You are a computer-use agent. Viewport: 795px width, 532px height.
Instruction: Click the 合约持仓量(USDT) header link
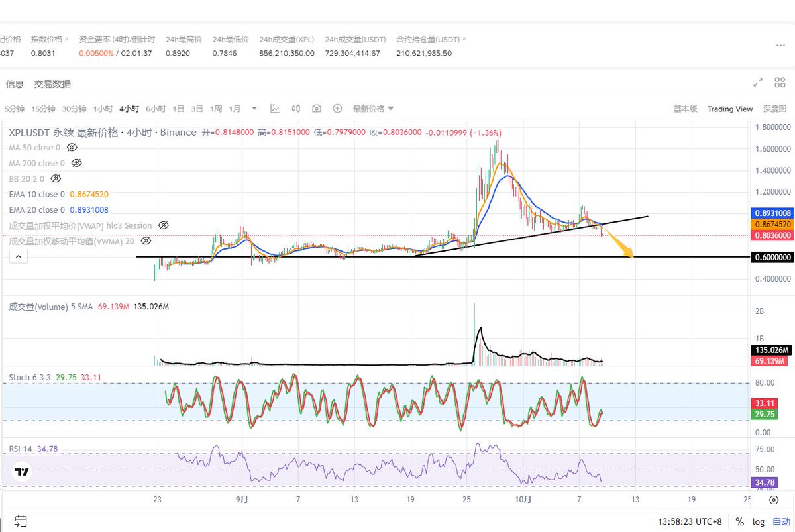(x=431, y=40)
